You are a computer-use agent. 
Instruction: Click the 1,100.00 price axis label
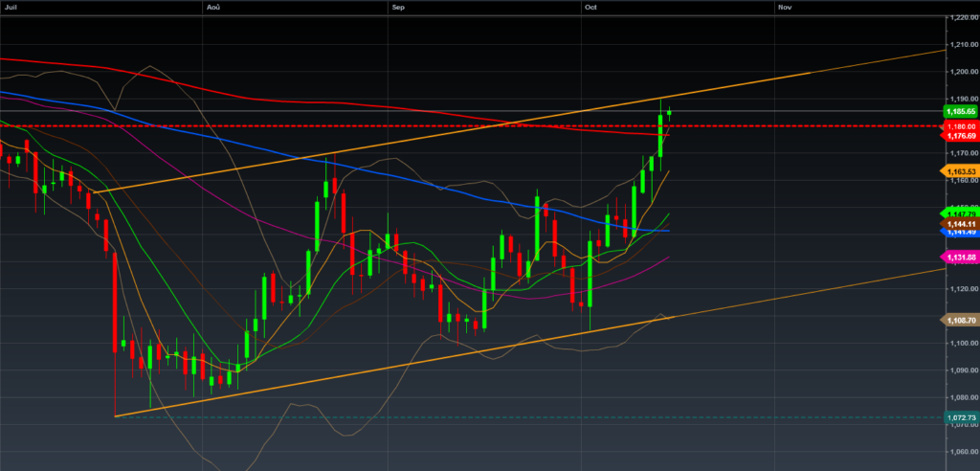click(x=963, y=344)
